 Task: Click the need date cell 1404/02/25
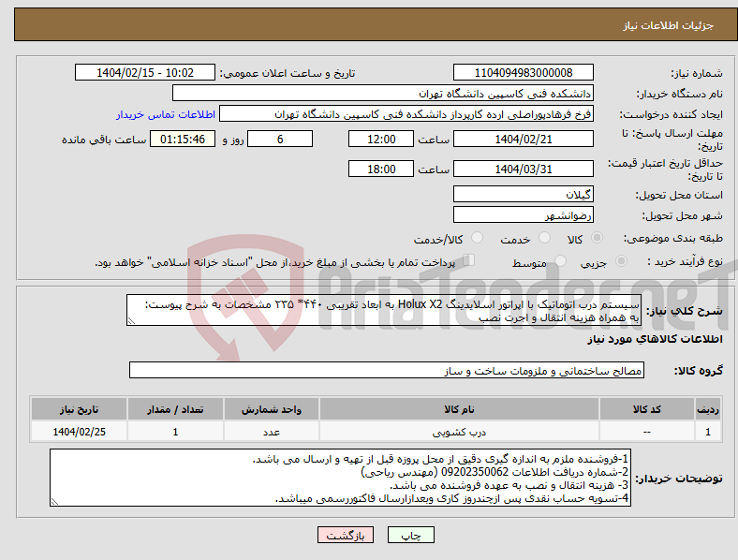point(79,432)
